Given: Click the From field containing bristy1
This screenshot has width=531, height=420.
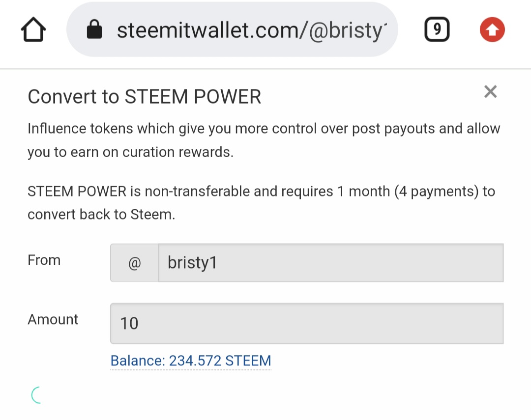Looking at the screenshot, I should coord(330,263).
